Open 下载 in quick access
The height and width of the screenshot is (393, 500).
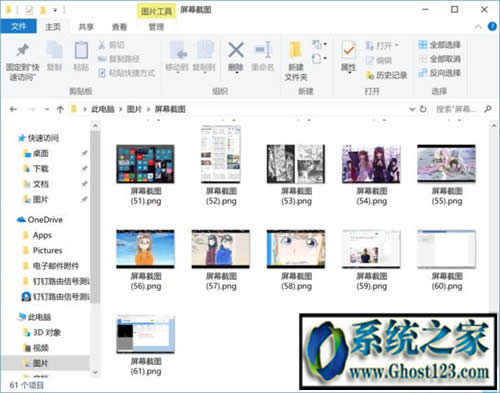[36, 169]
